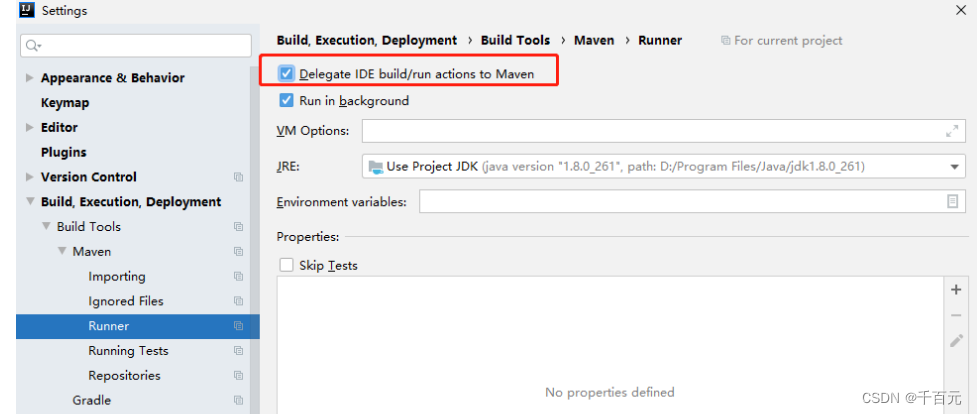
Task: Click the add property plus icon
Action: (956, 290)
